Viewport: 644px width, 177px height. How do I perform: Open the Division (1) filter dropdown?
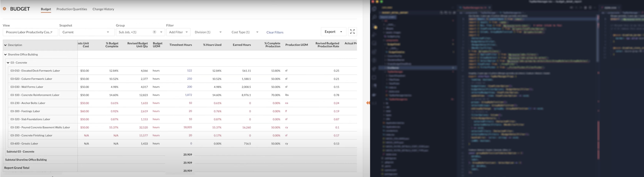click(x=208, y=32)
